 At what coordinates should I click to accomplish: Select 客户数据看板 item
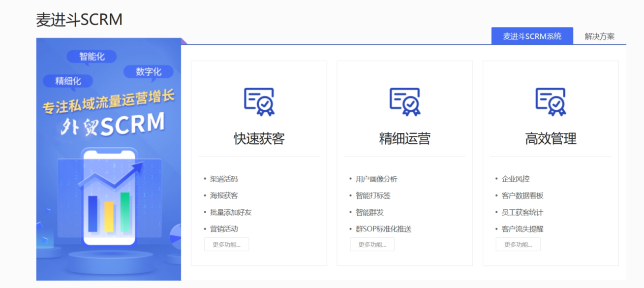[x=522, y=195]
